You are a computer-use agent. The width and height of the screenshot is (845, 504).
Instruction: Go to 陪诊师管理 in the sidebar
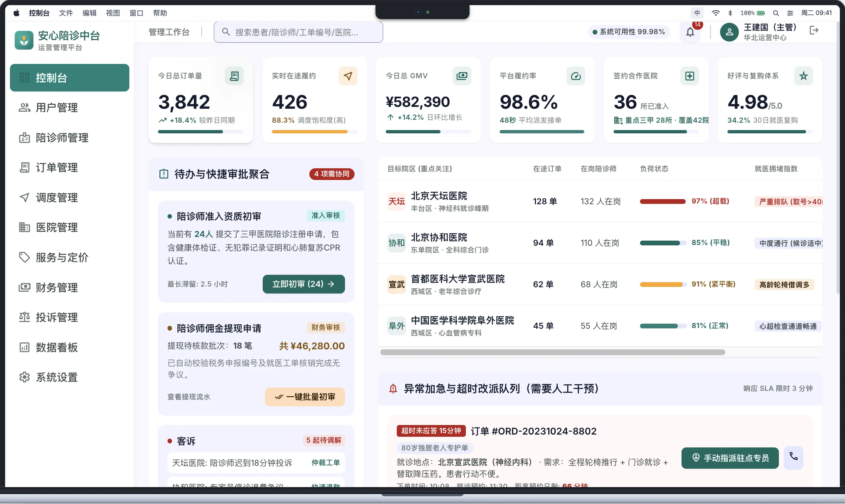click(x=69, y=138)
